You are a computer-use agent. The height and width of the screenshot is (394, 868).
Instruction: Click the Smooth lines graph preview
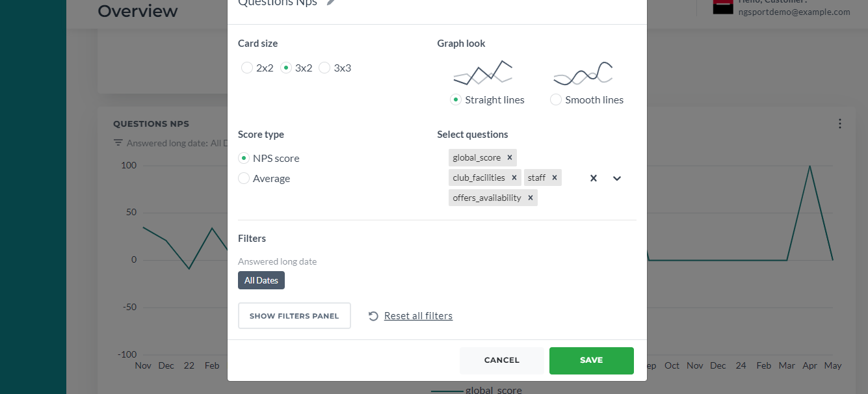click(583, 73)
